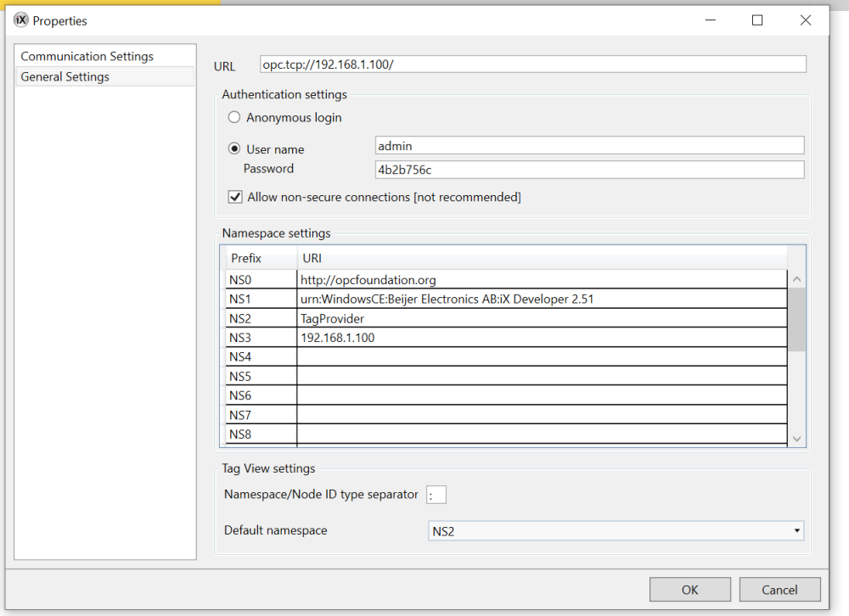Minimize the Properties window

click(x=711, y=20)
